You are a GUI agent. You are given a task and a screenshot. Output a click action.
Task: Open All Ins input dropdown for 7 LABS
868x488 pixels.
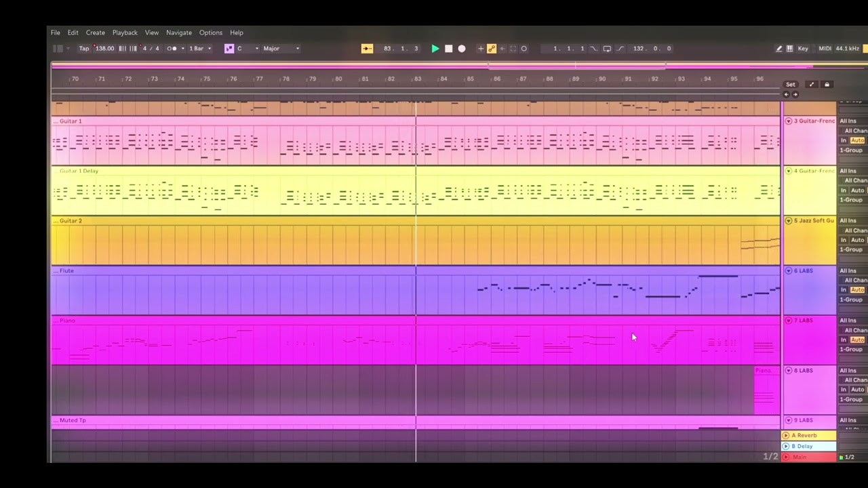tap(854, 321)
